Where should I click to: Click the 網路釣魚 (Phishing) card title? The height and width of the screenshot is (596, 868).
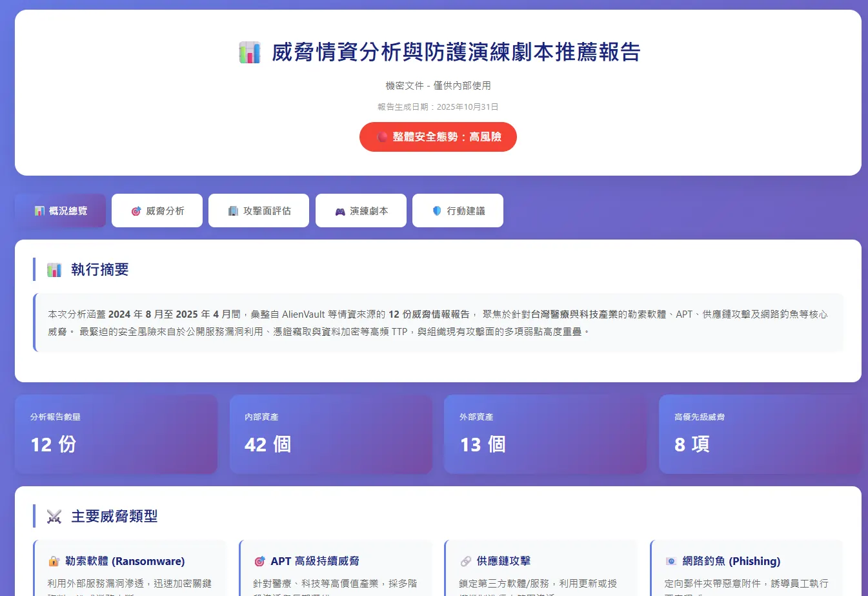tap(731, 561)
